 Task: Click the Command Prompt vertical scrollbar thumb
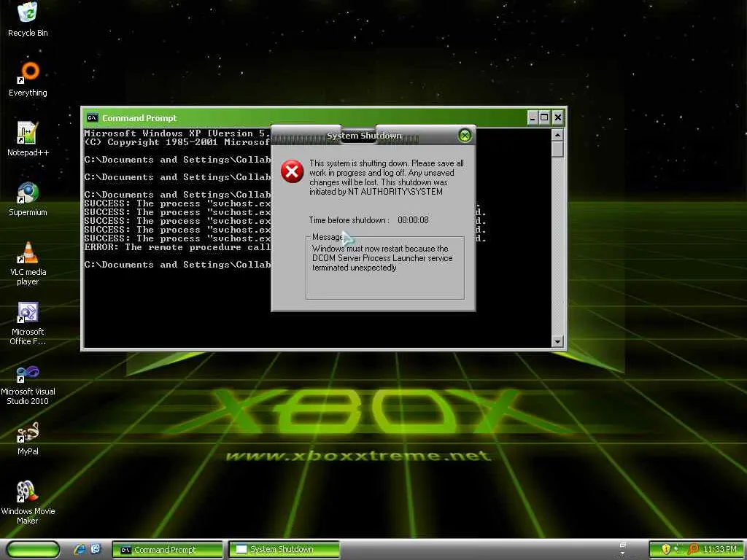point(557,149)
